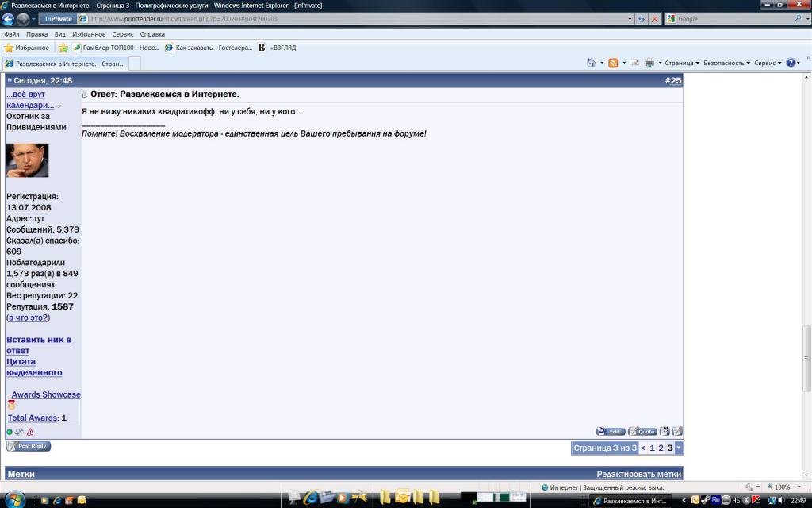812x508 pixels.
Task: Go to page 2 of the thread
Action: tap(661, 448)
